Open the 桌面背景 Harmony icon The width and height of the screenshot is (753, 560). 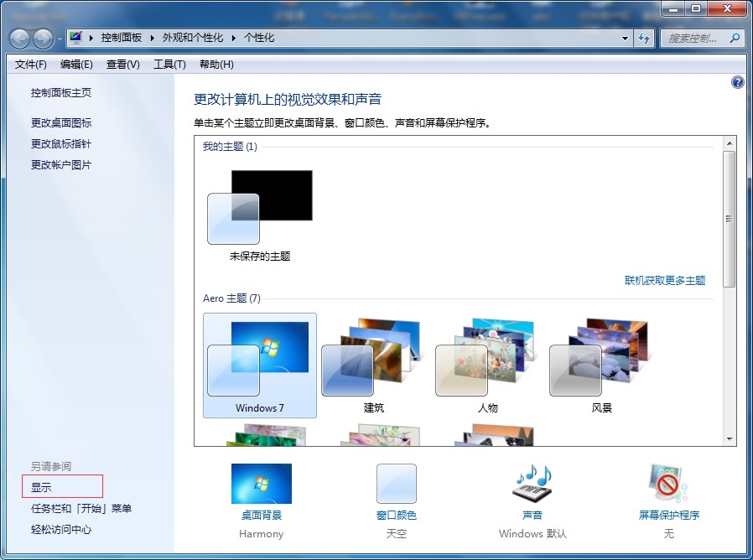click(261, 485)
